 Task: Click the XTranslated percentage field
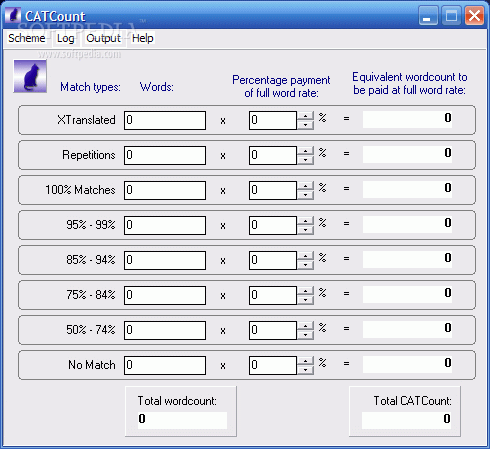coord(273,120)
